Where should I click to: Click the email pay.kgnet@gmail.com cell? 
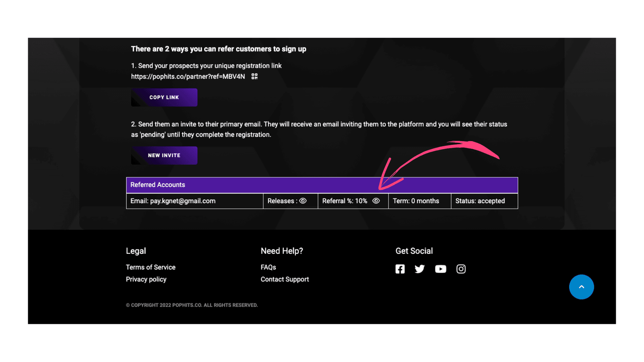pyautogui.click(x=195, y=201)
